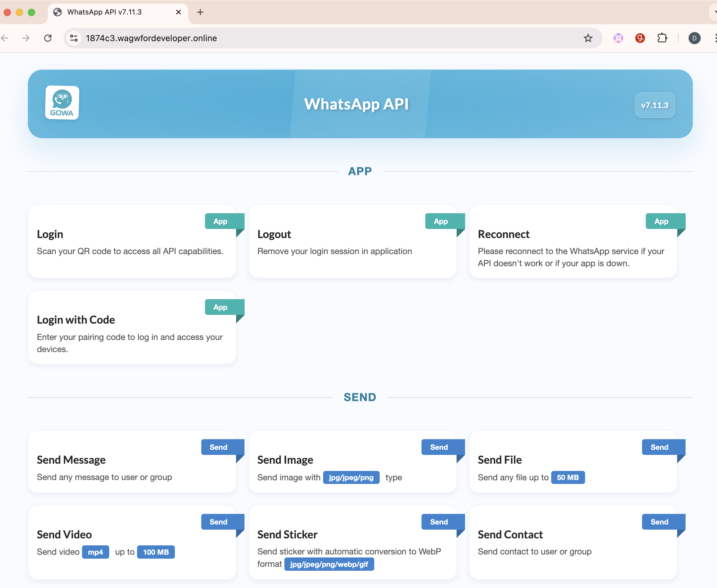Image resolution: width=717 pixels, height=588 pixels.
Task: Open a new tab with the plus button
Action: point(200,12)
